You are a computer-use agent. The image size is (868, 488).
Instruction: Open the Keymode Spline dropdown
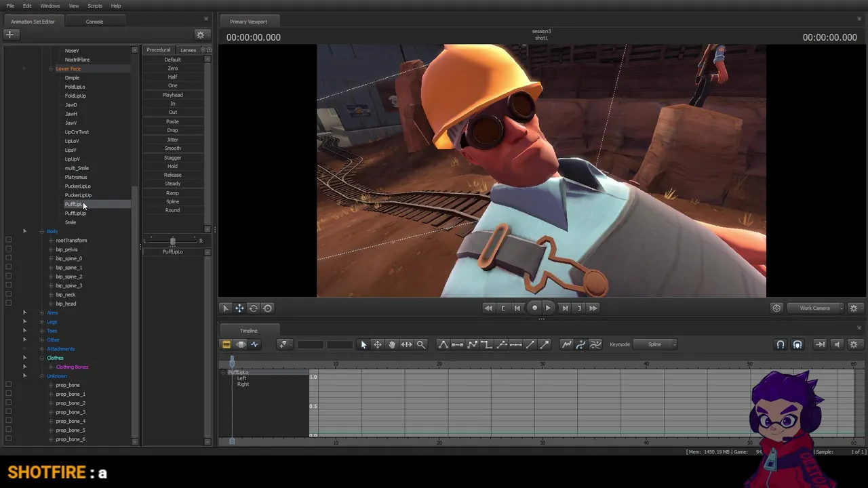coord(654,344)
